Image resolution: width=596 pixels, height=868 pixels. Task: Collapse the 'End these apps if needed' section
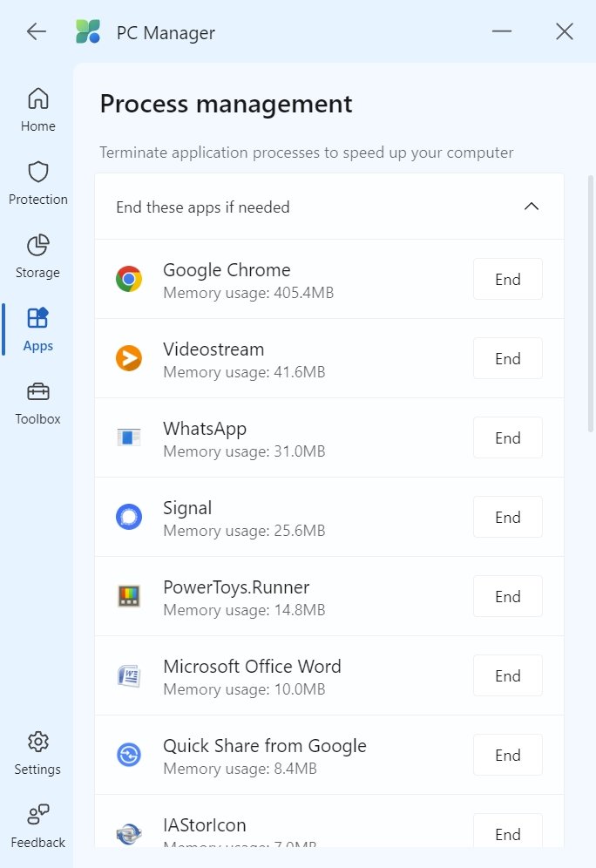531,207
